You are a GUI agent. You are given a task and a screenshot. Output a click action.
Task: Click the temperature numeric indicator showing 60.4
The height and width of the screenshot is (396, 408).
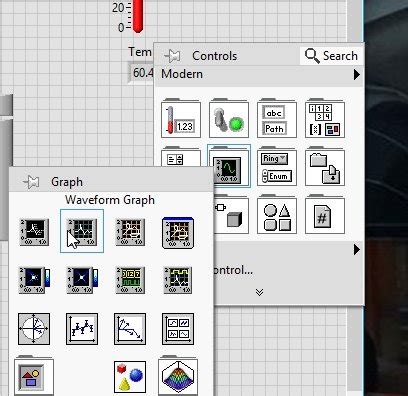click(141, 72)
